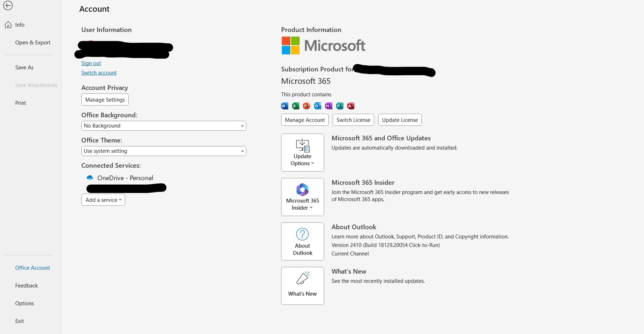Image resolution: width=644 pixels, height=334 pixels.
Task: Click the OneNote icon in the product list
Action: 328,106
